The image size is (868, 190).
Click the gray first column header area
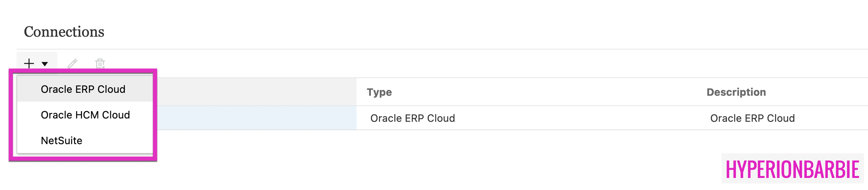pos(256,92)
